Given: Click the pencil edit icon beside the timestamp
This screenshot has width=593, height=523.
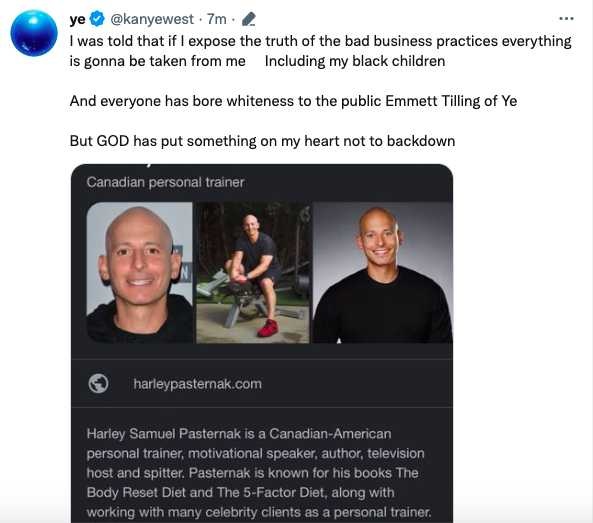Looking at the screenshot, I should (248, 19).
